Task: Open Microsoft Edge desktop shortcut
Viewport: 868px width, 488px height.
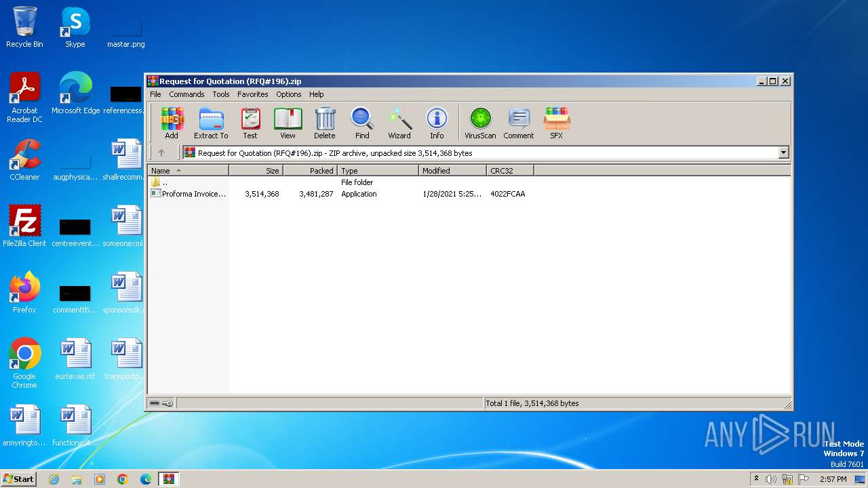Action: [x=75, y=94]
